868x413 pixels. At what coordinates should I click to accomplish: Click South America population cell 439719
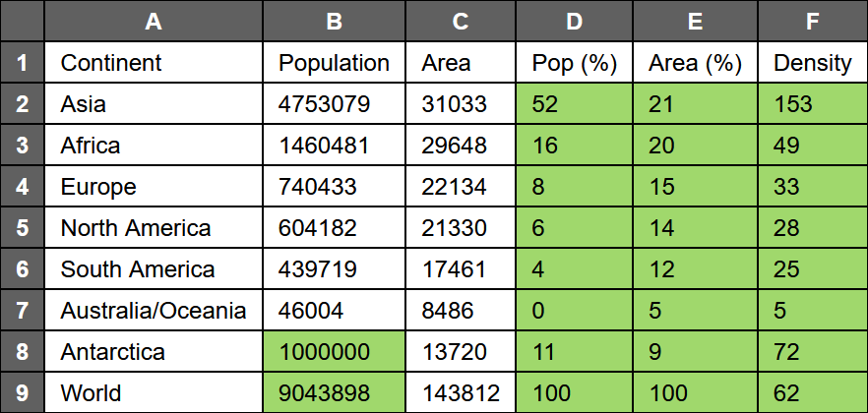(334, 269)
